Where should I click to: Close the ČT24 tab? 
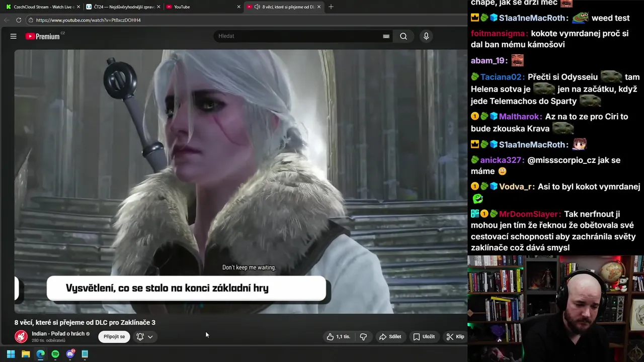[158, 7]
